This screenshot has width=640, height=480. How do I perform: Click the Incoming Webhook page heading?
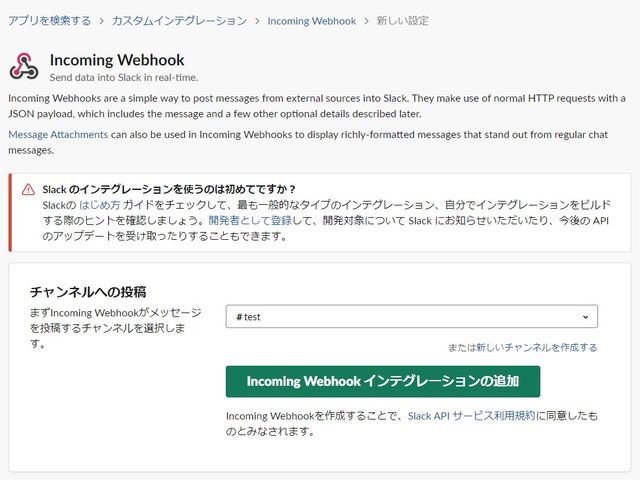[117, 60]
